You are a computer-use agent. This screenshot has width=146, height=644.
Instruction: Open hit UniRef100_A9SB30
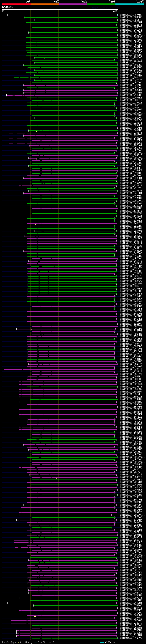click(131, 20)
